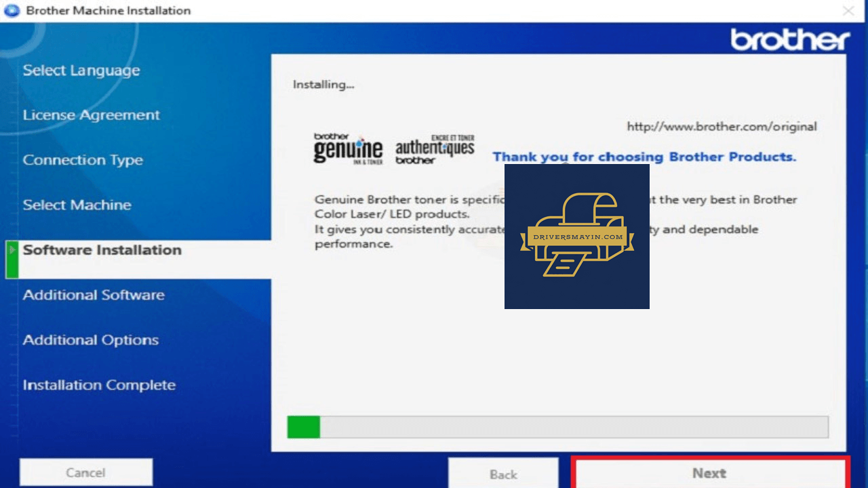Click the Brother logo in the header
Screen dimensions: 868x488
[x=790, y=40]
